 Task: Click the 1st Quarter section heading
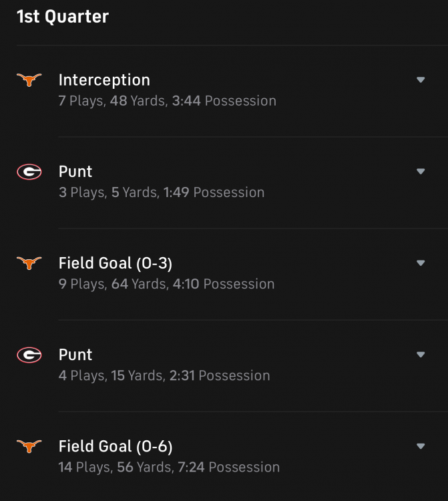(62, 17)
